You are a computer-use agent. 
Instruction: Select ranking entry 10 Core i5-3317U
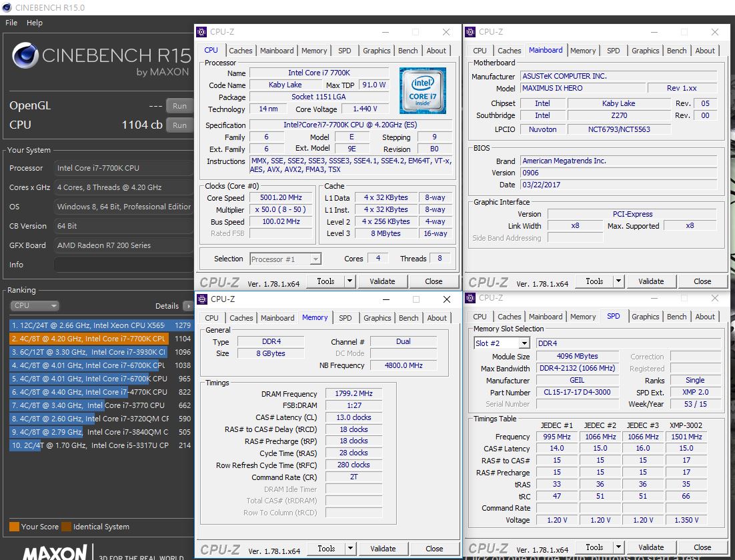point(100,445)
